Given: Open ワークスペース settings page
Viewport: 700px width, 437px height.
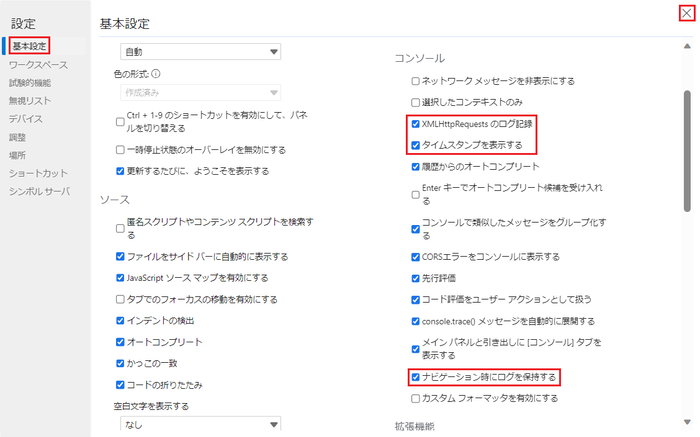Looking at the screenshot, I should (38, 65).
